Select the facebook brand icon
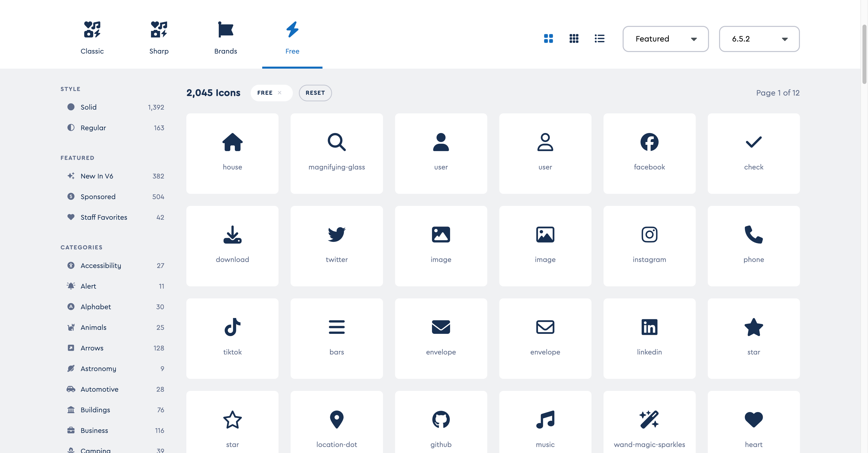 (649, 154)
